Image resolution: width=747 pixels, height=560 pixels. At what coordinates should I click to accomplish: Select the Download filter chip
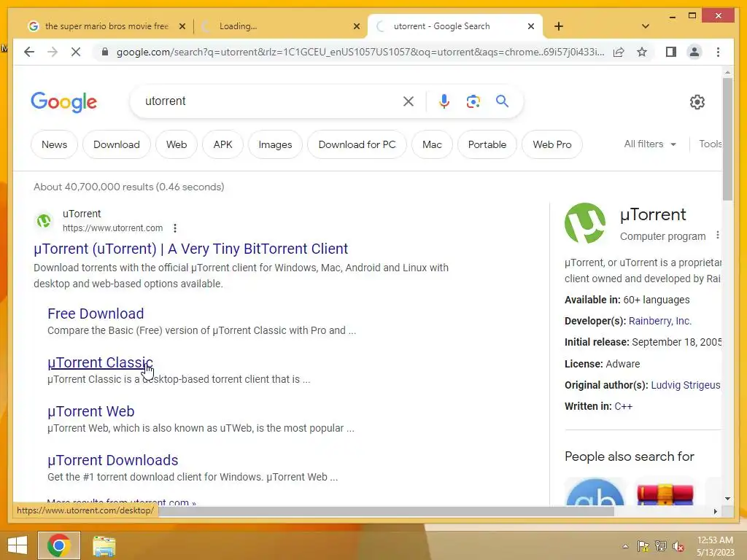pyautogui.click(x=116, y=144)
